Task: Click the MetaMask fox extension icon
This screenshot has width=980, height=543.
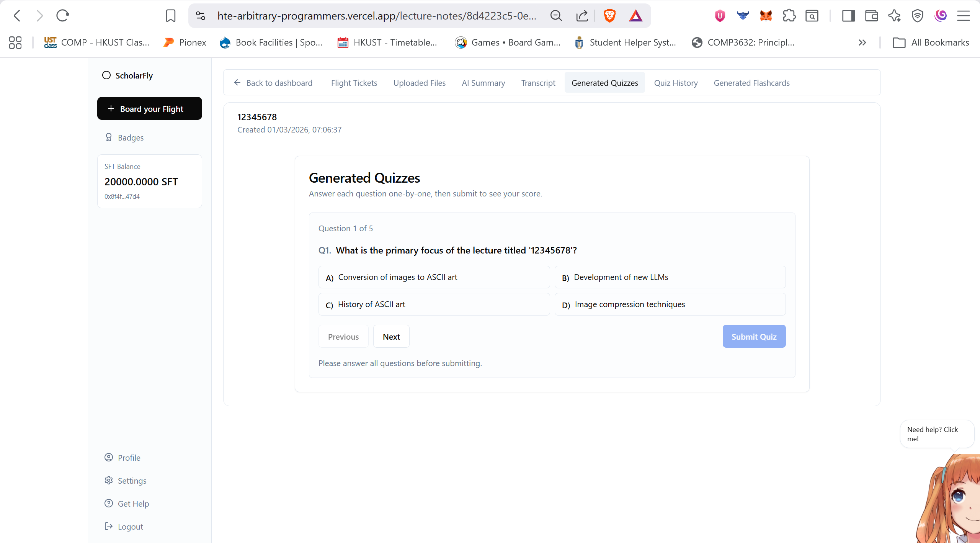Action: point(766,16)
